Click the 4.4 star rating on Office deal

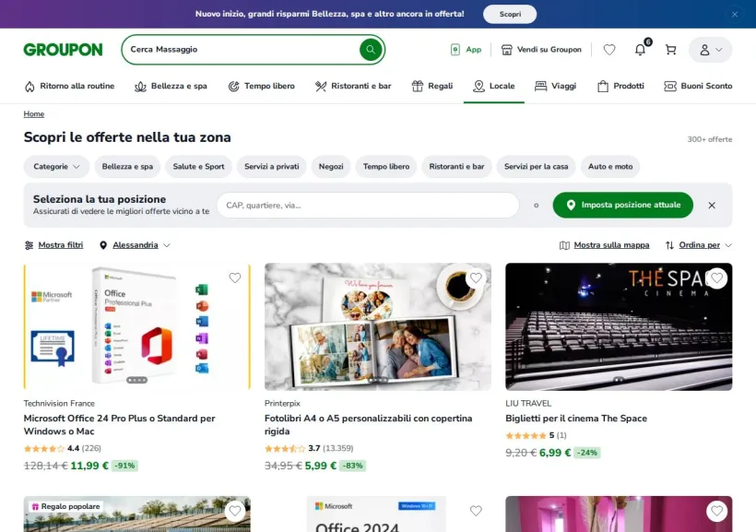(63, 449)
